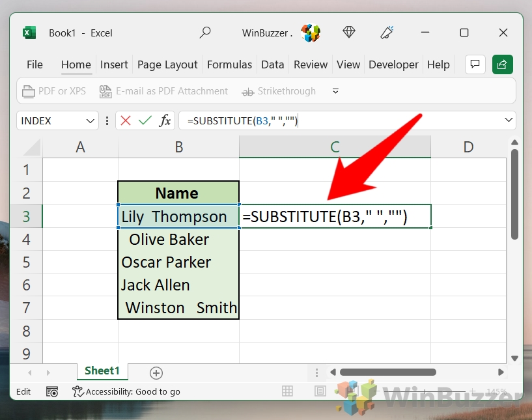
Task: Click E-mail as PDF Attachment button
Action: point(163,91)
